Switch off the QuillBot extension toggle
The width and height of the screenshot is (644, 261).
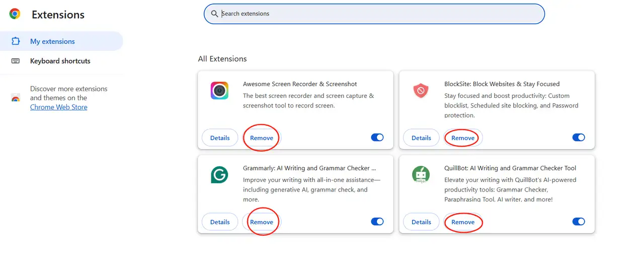tap(579, 222)
